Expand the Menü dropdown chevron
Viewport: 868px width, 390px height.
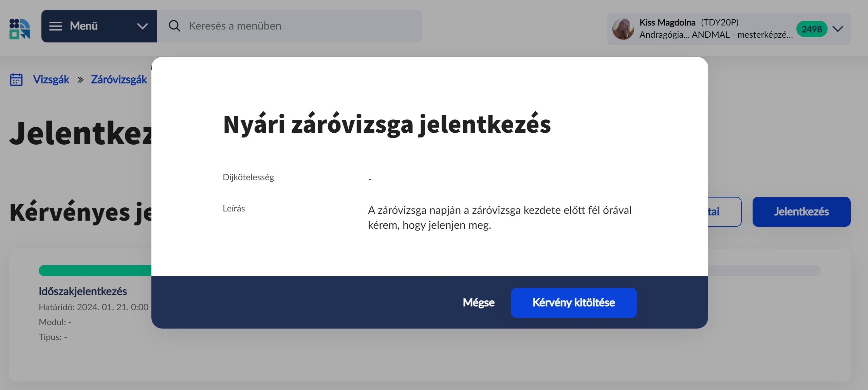(142, 26)
